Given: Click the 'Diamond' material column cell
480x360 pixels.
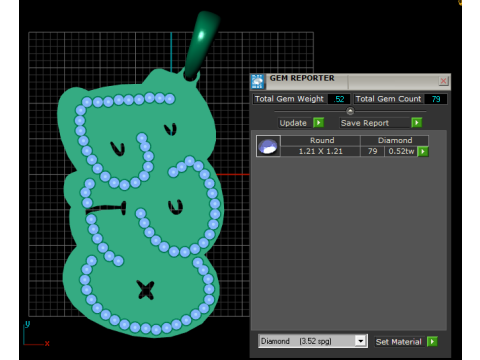Looking at the screenshot, I should (x=395, y=140).
